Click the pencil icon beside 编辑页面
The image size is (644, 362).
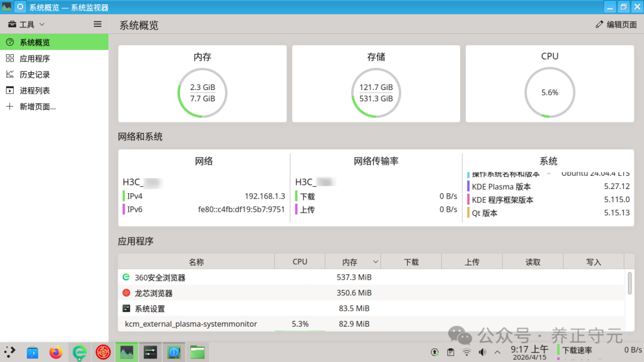pos(599,24)
